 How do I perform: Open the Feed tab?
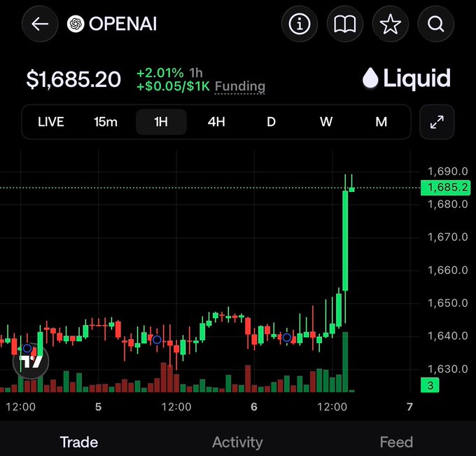coord(396,442)
